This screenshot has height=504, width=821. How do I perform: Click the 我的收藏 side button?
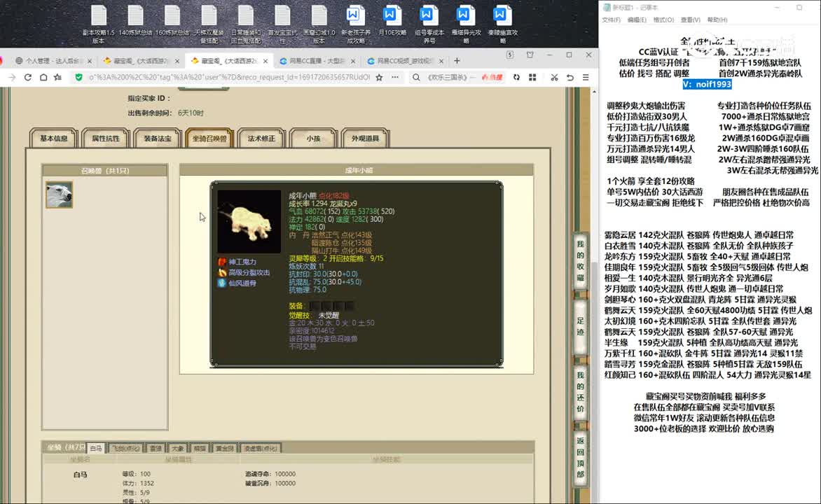point(580,260)
